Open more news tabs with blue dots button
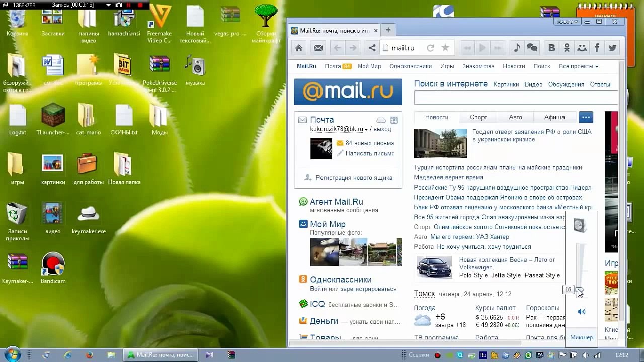The image size is (644, 362). point(586,117)
